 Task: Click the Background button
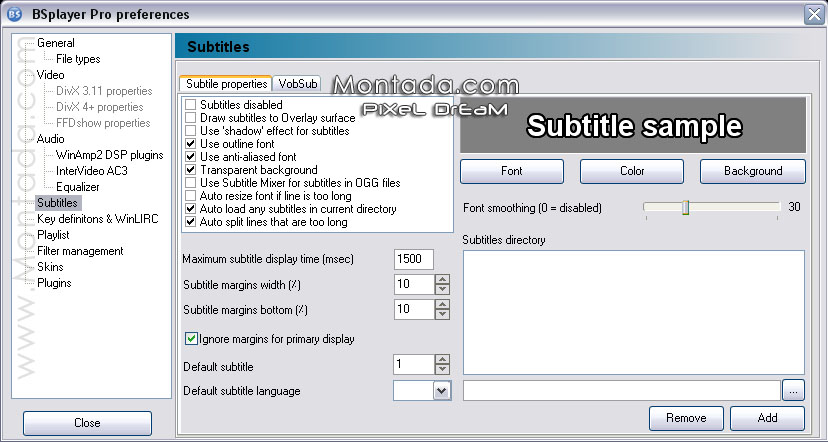click(753, 171)
